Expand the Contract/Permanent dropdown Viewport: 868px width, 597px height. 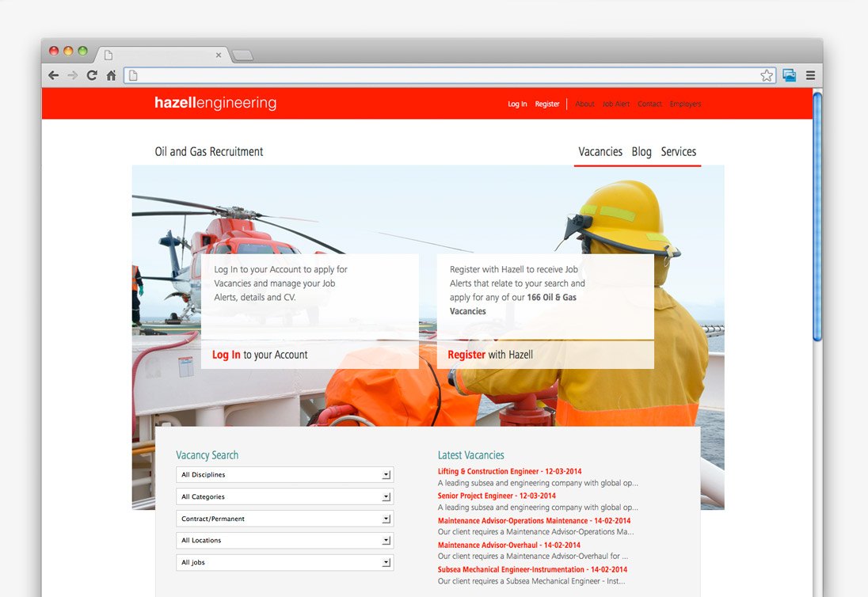point(284,519)
